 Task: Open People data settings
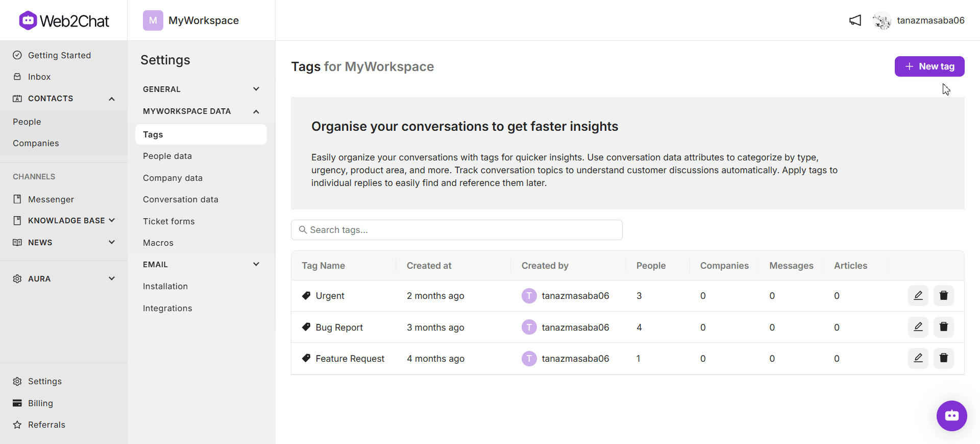(167, 156)
